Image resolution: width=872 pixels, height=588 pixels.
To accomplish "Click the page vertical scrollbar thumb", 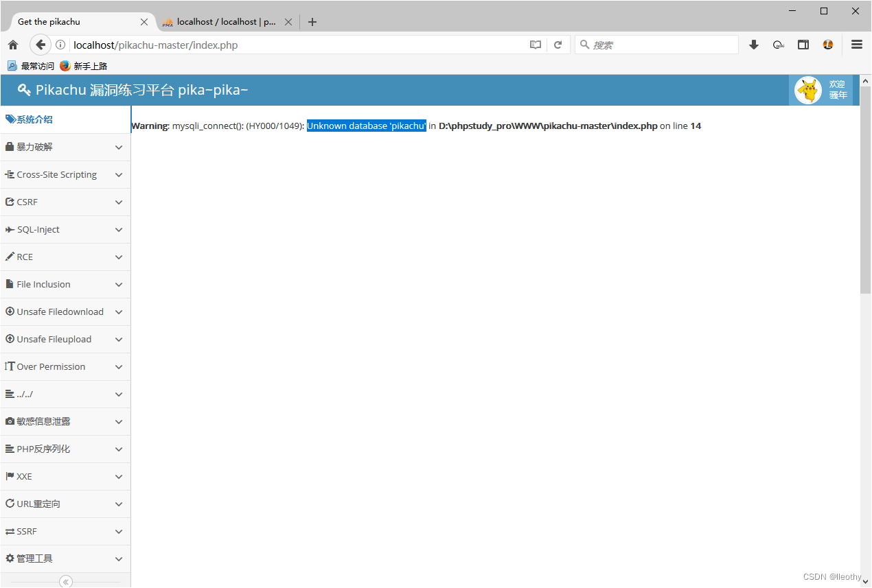I will [x=866, y=190].
